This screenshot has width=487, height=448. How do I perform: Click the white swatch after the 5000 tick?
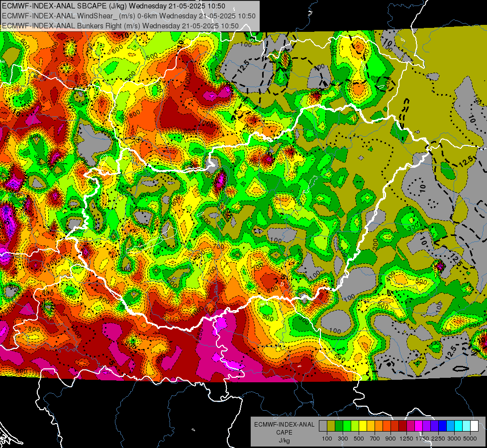pos(474,426)
